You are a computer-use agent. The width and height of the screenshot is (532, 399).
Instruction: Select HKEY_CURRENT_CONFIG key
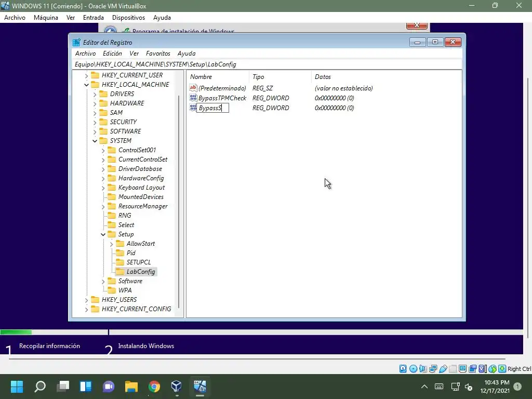pyautogui.click(x=136, y=309)
